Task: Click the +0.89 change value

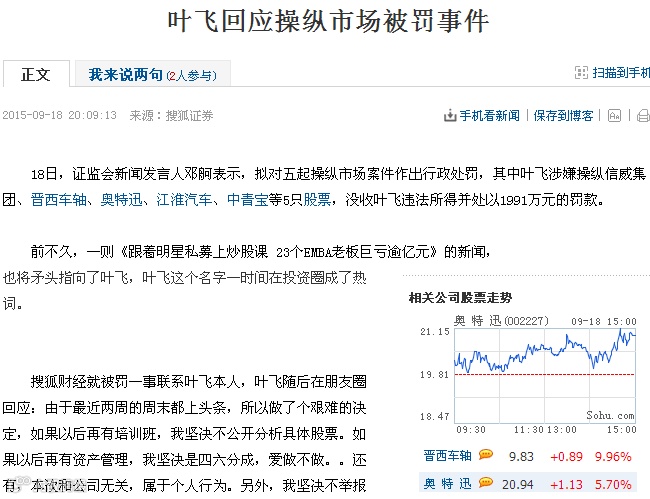Action: pyautogui.click(x=566, y=457)
